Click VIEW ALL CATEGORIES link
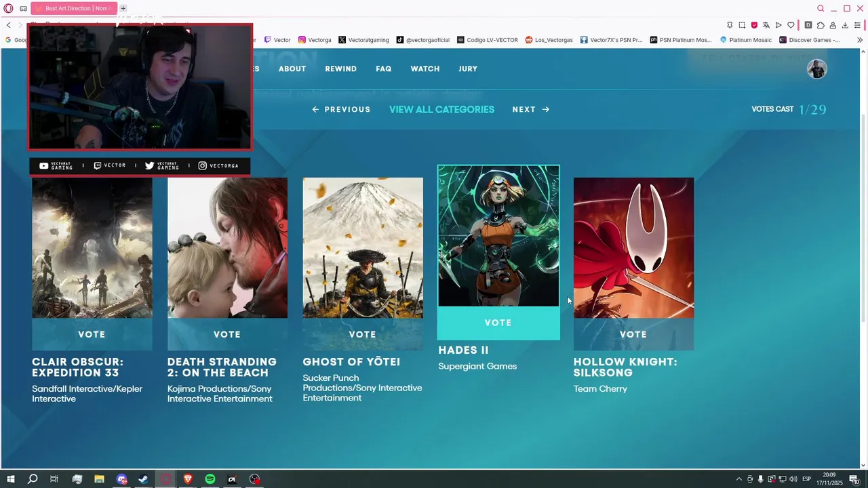 click(x=441, y=110)
